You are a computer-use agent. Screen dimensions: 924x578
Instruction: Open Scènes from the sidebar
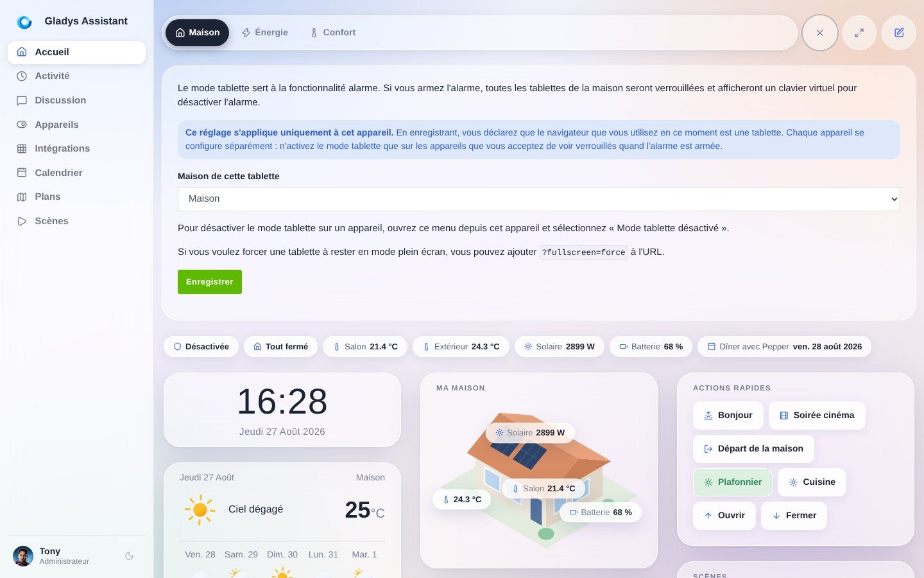pyautogui.click(x=76, y=221)
